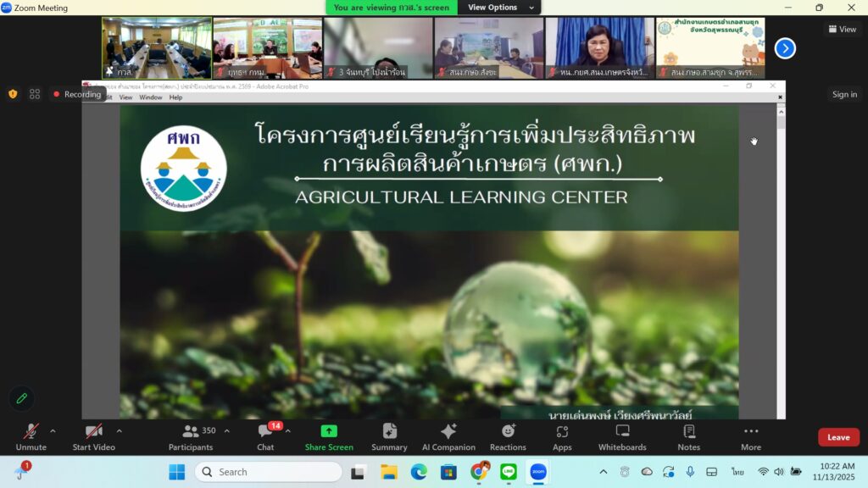This screenshot has height=488, width=868.
Task: Click the green Share Screen icon
Action: tap(329, 432)
